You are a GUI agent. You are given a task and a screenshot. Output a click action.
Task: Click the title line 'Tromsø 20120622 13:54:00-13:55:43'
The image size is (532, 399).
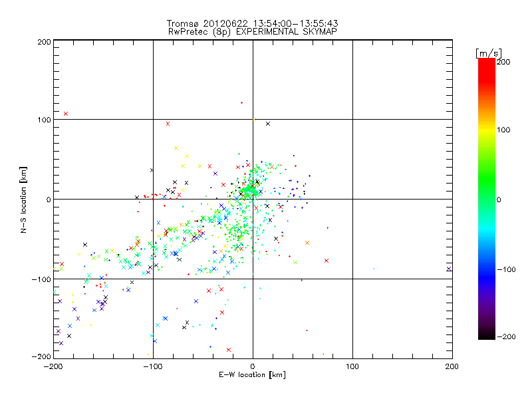(252, 23)
